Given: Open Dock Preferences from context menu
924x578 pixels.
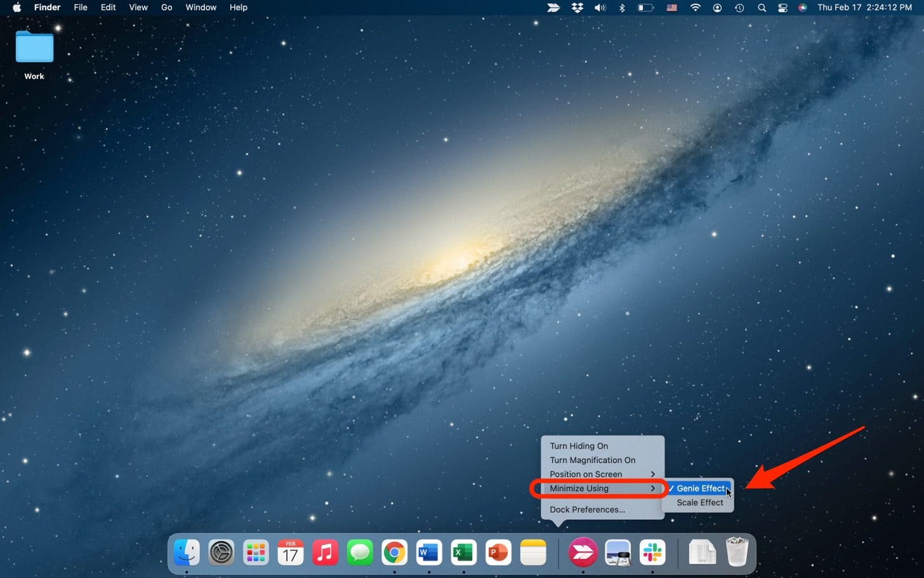Looking at the screenshot, I should coord(587,509).
